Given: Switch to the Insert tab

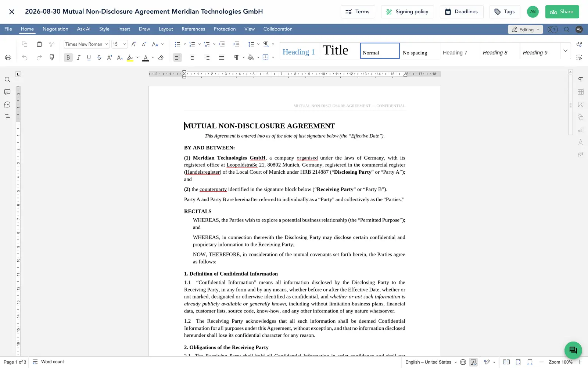Looking at the screenshot, I should [124, 29].
